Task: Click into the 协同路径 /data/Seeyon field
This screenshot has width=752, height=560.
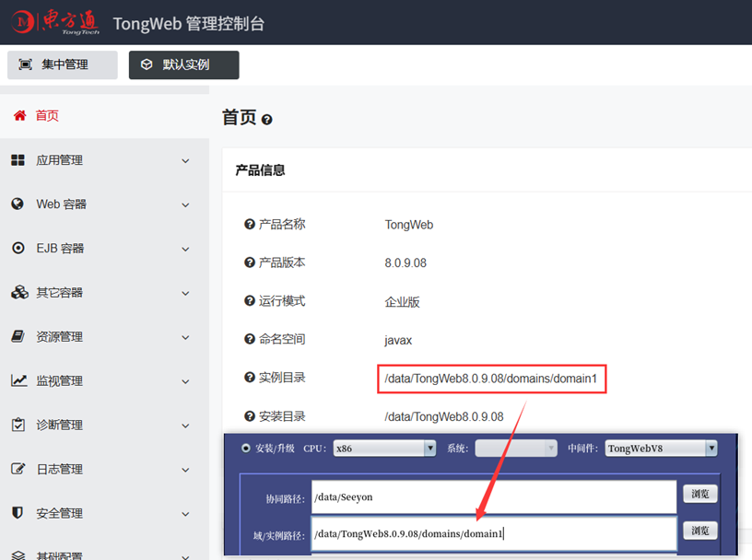Action: [494, 497]
